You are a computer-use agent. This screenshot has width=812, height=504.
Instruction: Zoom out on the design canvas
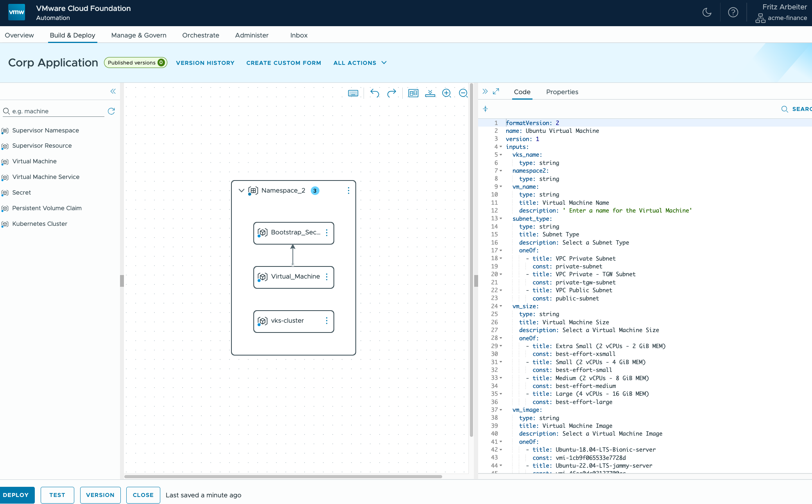(x=463, y=93)
